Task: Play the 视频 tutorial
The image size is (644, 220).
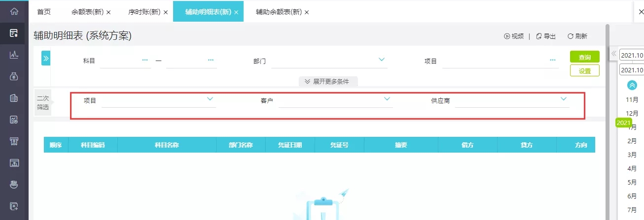Action: click(x=513, y=36)
